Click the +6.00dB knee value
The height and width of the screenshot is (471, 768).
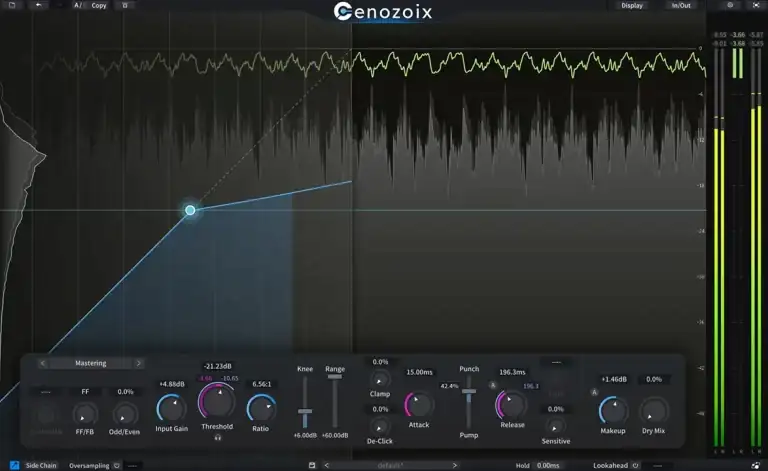tap(305, 435)
